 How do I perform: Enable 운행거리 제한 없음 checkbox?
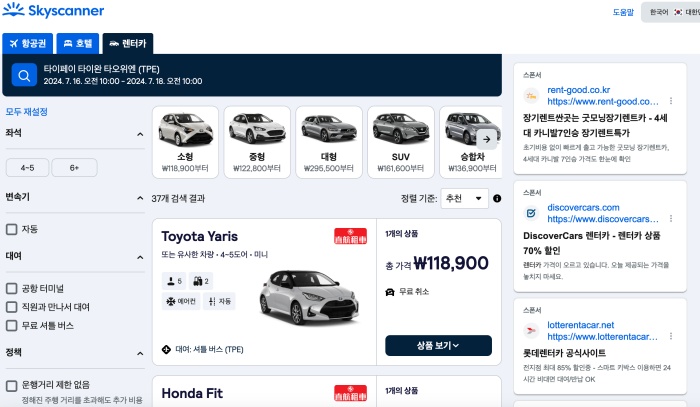[x=12, y=385]
